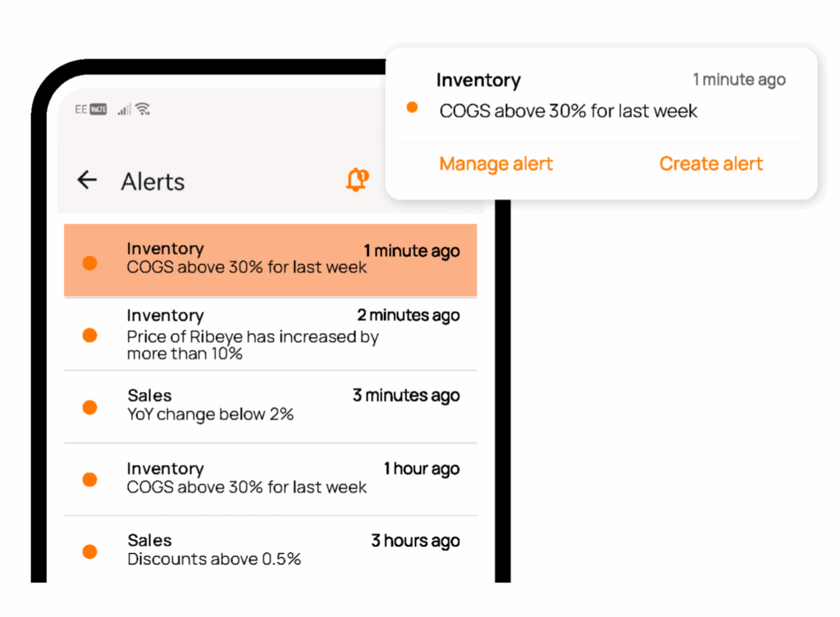Screen dimensions: 840x617
Task: Click orange dot beside Discounts alert
Action: (x=90, y=551)
